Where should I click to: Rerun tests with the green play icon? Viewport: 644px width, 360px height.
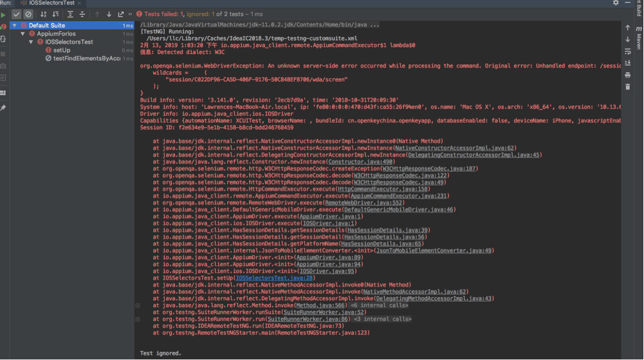(x=3, y=15)
